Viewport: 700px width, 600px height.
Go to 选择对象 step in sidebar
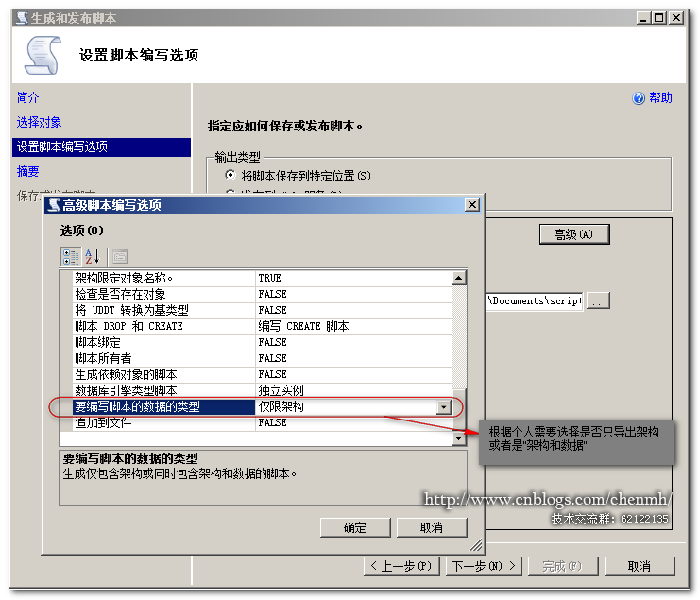[40, 122]
